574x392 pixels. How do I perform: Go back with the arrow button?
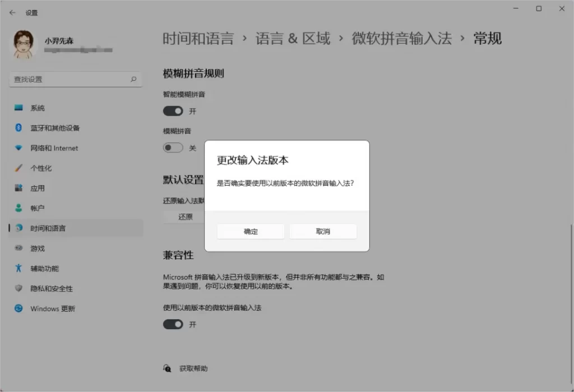pyautogui.click(x=11, y=12)
